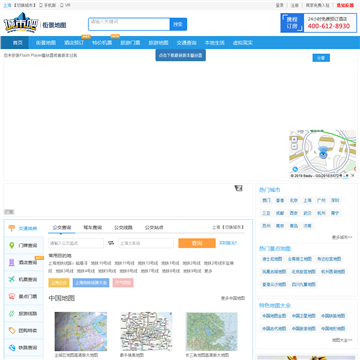The image size is (360, 360).
Task: Click the 中国地图全图 tag
Action: [x=274, y=316]
